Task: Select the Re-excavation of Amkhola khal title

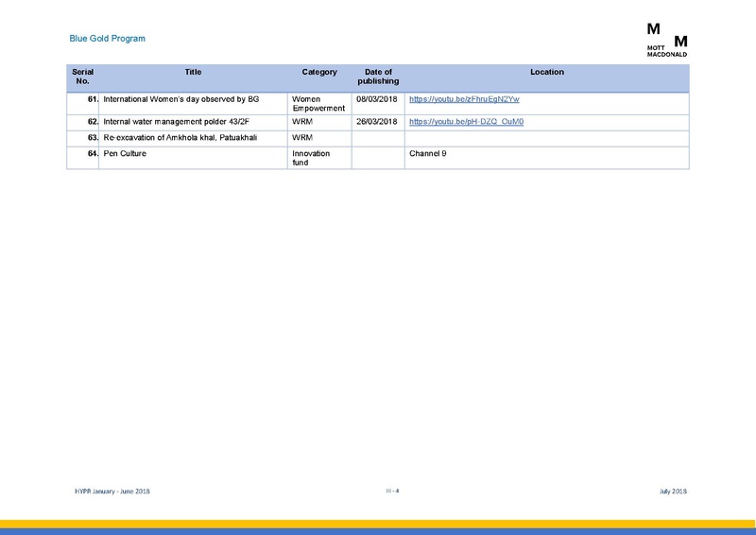Action: tap(180, 137)
